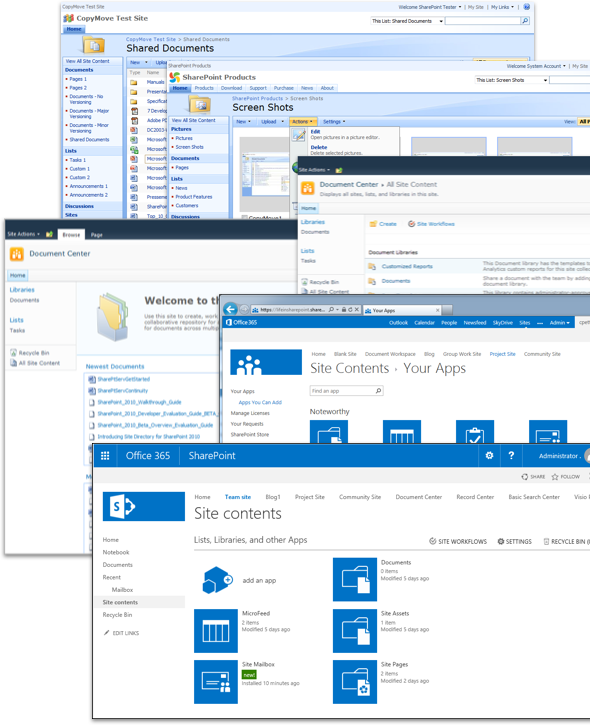The width and height of the screenshot is (590, 725).
Task: Open 'This List: Screen Shots' scope dropdown
Action: coord(545,80)
